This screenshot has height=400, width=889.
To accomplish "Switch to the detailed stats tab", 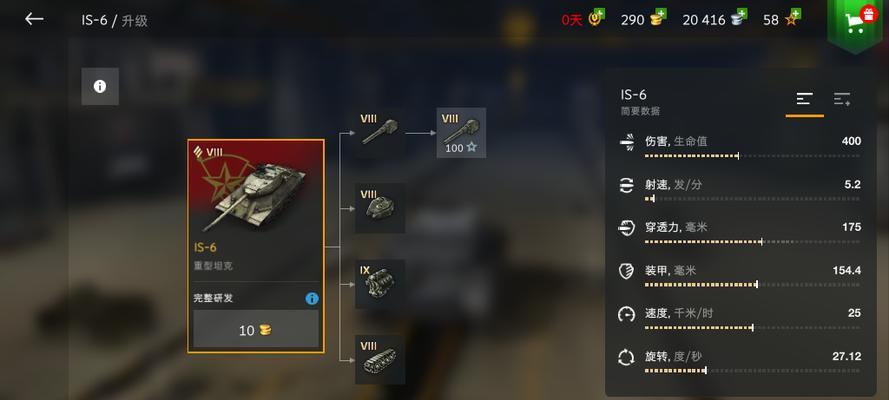I will pyautogui.click(x=842, y=100).
